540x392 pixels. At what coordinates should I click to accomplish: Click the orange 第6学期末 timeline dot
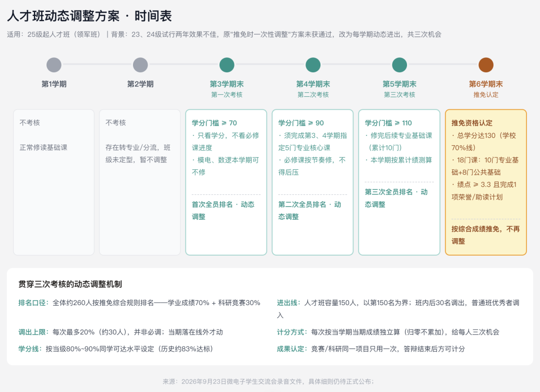(x=486, y=64)
